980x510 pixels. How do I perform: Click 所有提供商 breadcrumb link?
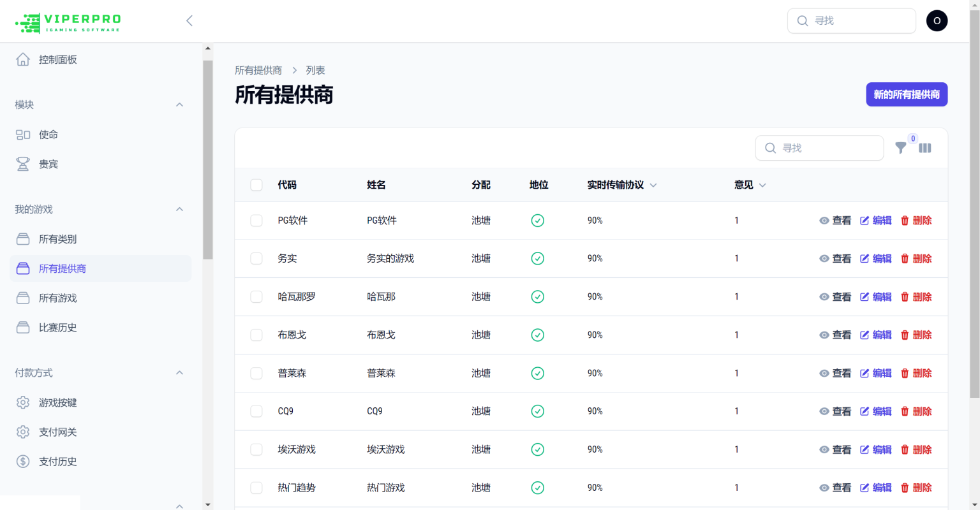tap(258, 70)
